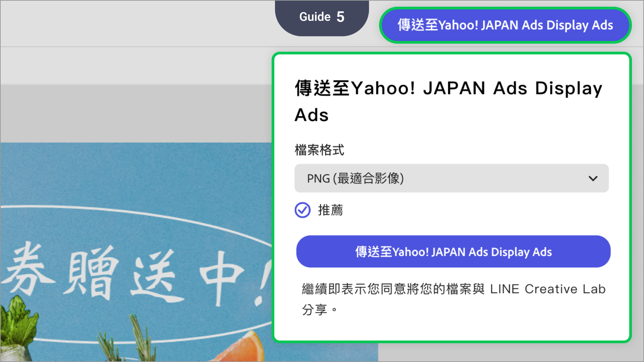Viewport: 644px width, 362px height.
Task: Select the white ellipse outline on canvas
Action: coord(134,211)
